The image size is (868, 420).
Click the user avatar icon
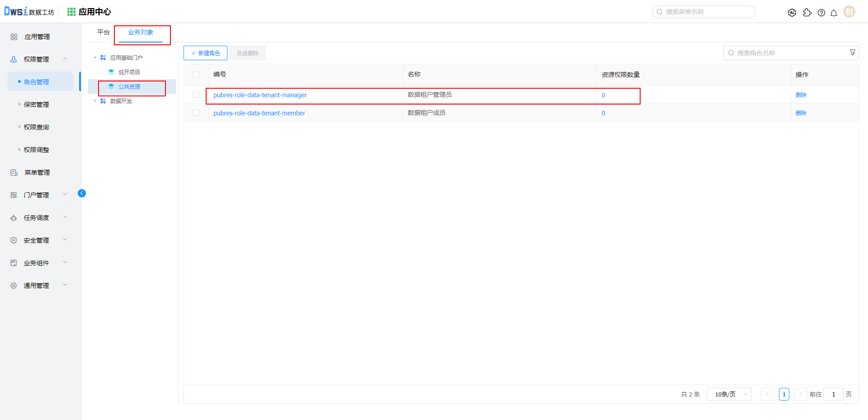[x=849, y=12]
